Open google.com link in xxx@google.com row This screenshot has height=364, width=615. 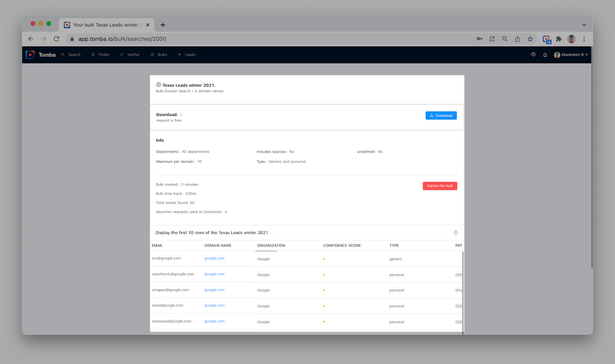click(214, 258)
